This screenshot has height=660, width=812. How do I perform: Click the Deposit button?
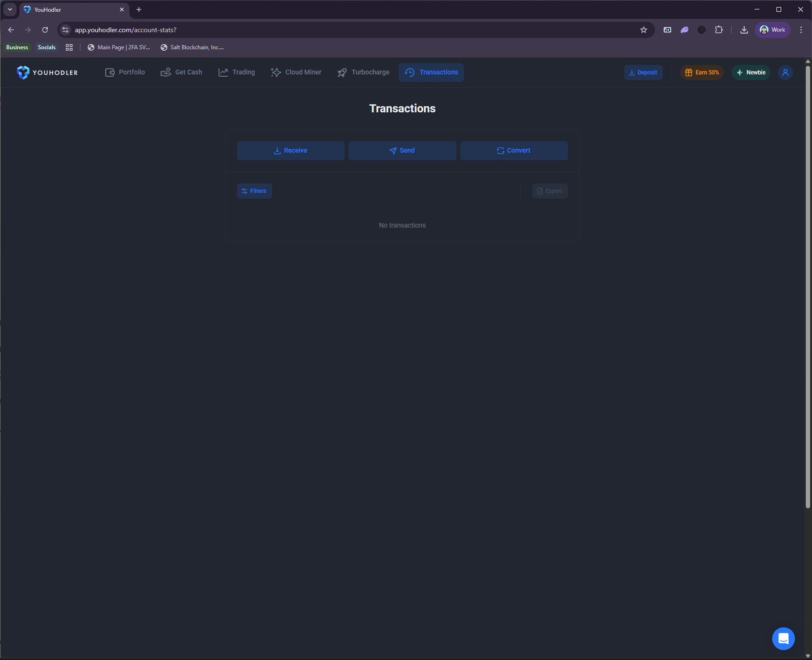643,72
